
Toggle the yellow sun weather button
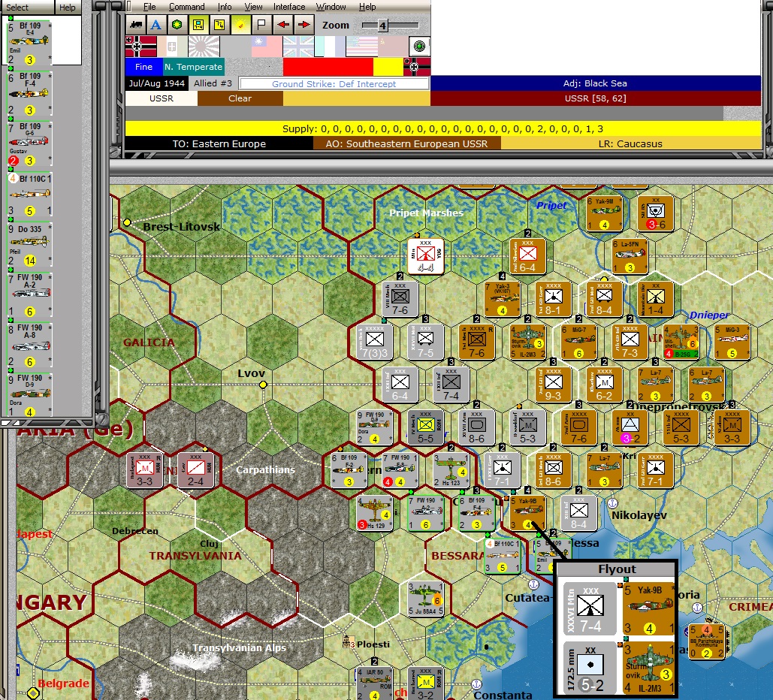[240, 25]
